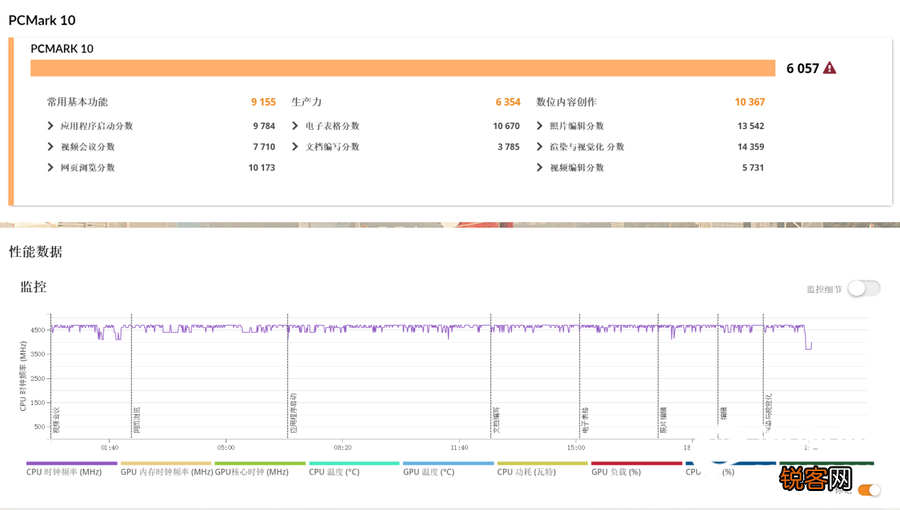Click the overall score 6 057
Image resolution: width=900 pixels, height=510 pixels.
802,68
